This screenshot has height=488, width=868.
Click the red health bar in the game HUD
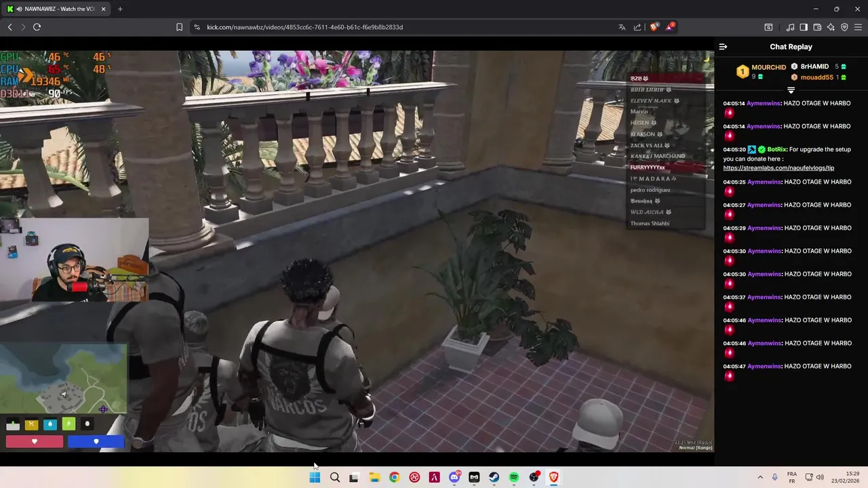pyautogui.click(x=35, y=441)
